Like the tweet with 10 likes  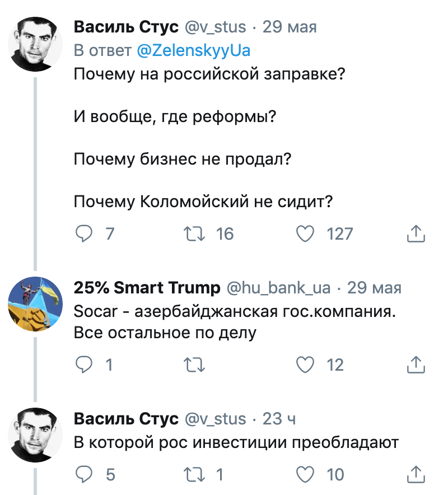[305, 475]
